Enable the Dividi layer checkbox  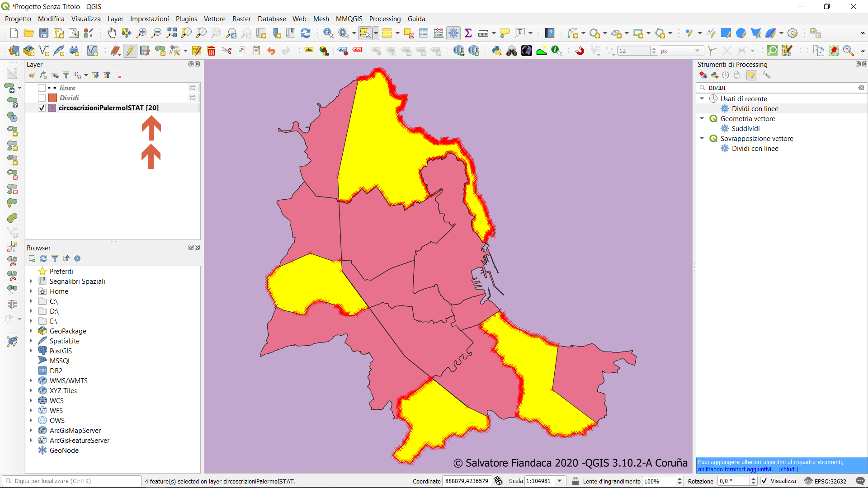pos(42,98)
